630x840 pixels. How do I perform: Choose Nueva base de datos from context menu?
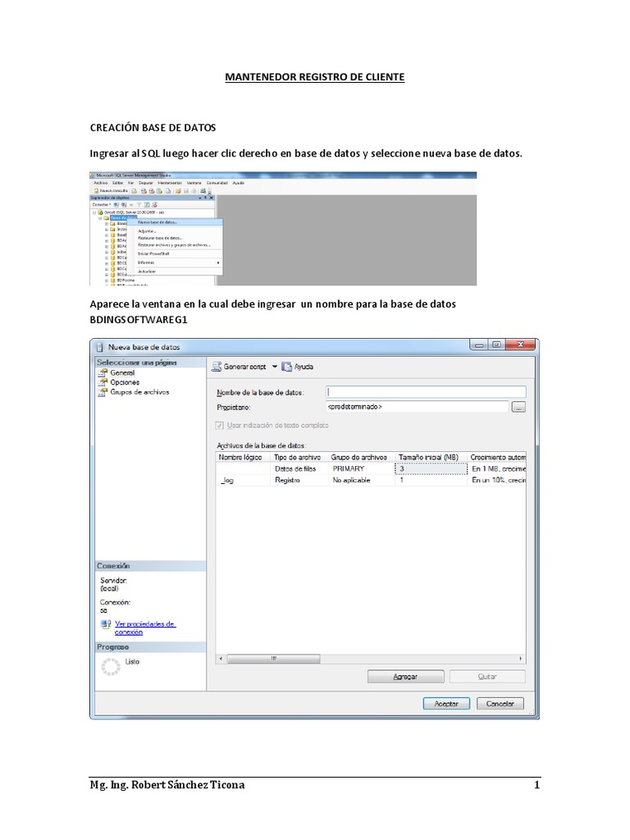(176, 221)
